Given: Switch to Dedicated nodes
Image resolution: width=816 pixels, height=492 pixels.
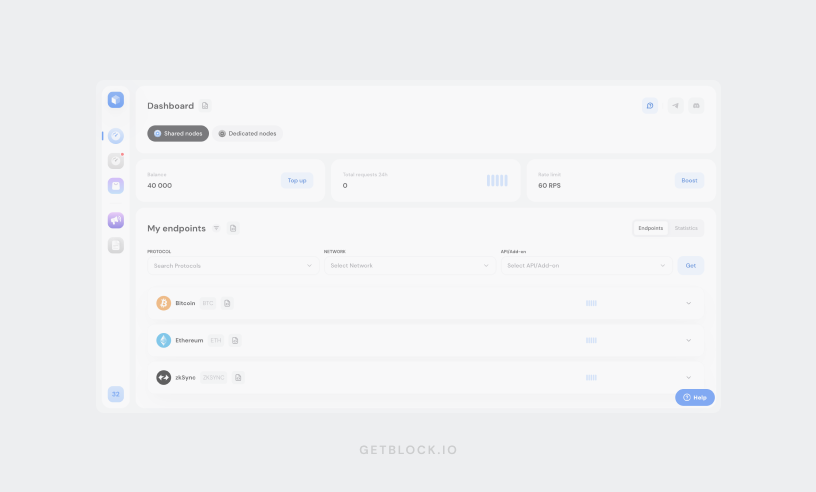Looking at the screenshot, I should point(247,133).
